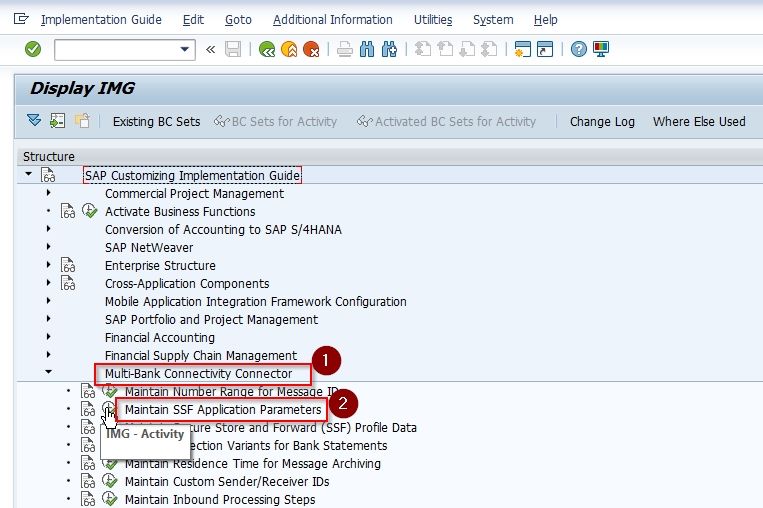Click the Print icon in the toolbar

pyautogui.click(x=345, y=49)
